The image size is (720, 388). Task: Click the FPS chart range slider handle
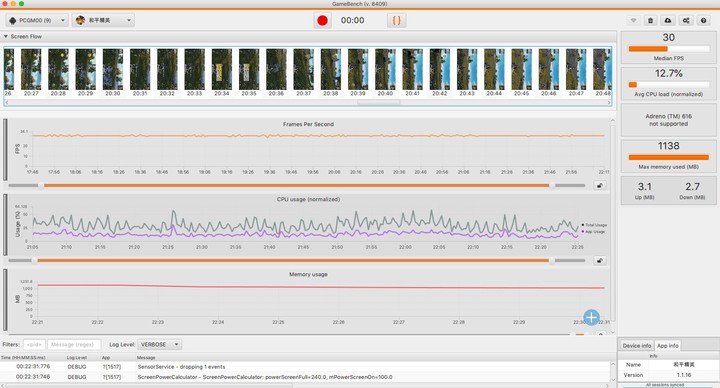click(x=41, y=186)
